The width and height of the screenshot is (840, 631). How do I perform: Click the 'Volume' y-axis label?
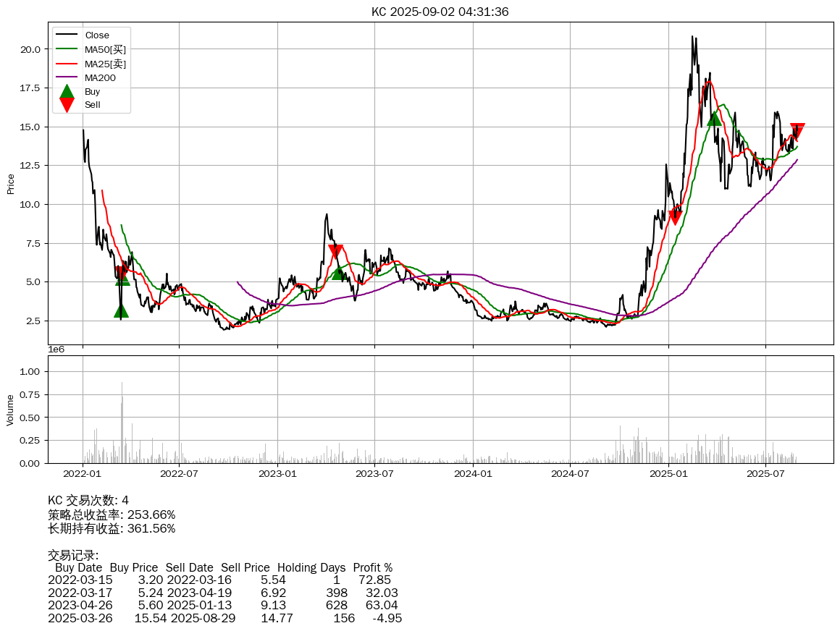11,410
